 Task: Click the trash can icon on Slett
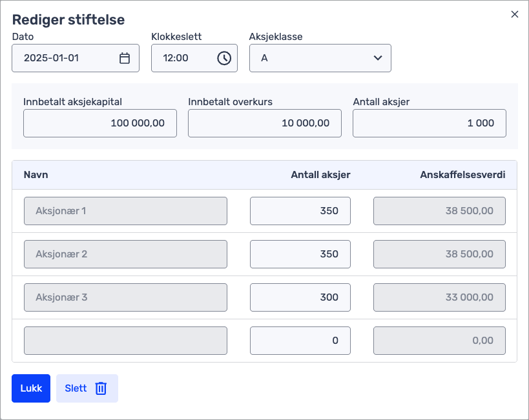101,388
